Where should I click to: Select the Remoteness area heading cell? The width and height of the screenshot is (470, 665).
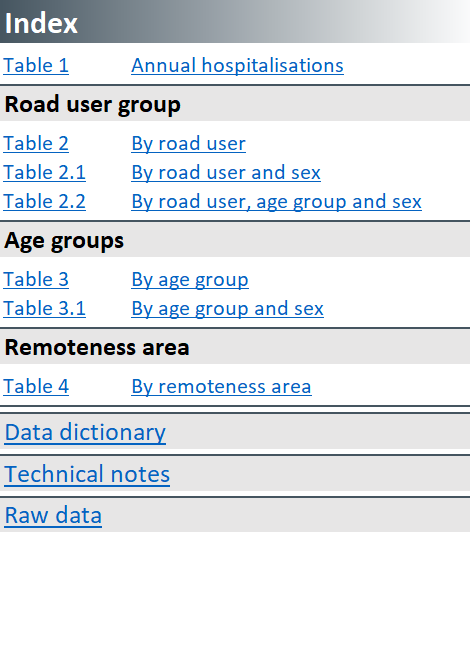tap(235, 347)
